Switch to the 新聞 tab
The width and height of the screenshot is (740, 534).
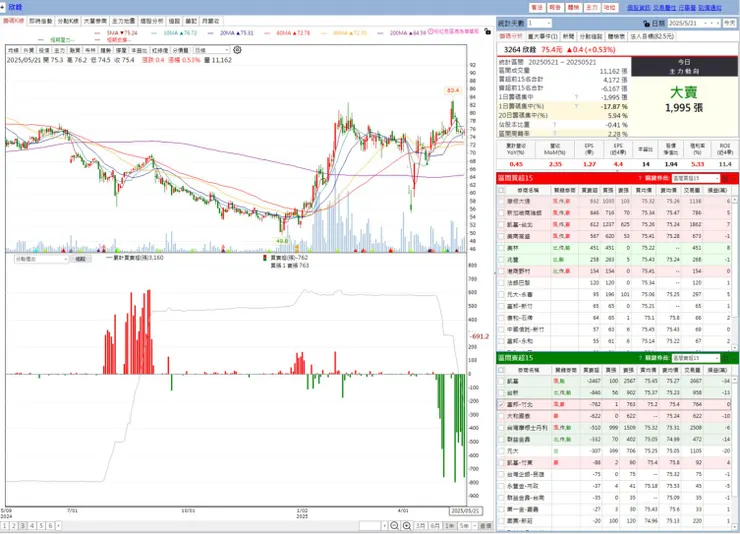tap(569, 36)
